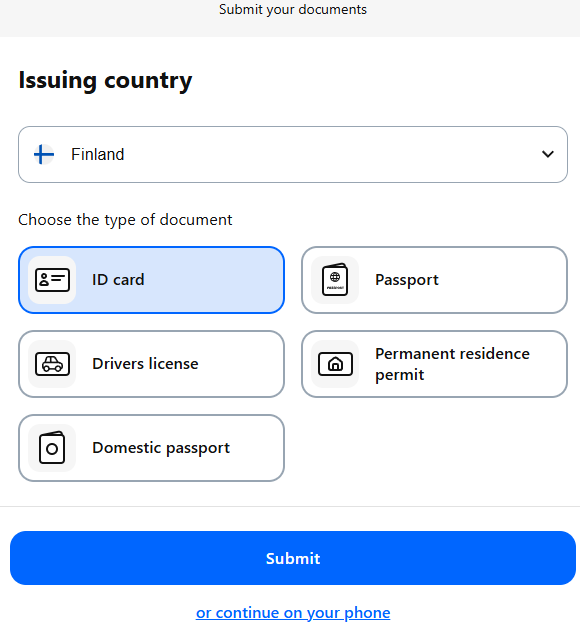Click the ID card icon
This screenshot has height=638, width=580.
52,280
